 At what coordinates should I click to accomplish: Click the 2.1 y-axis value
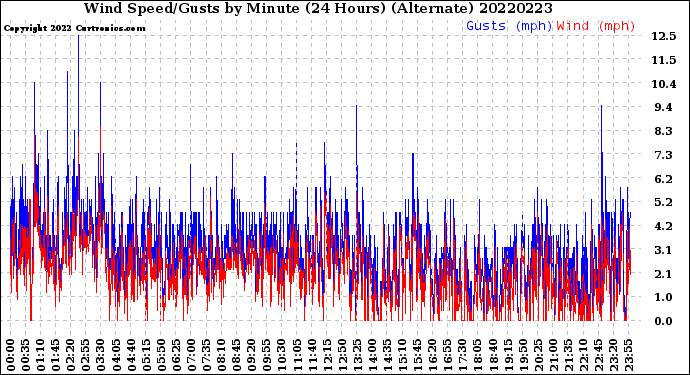point(664,274)
